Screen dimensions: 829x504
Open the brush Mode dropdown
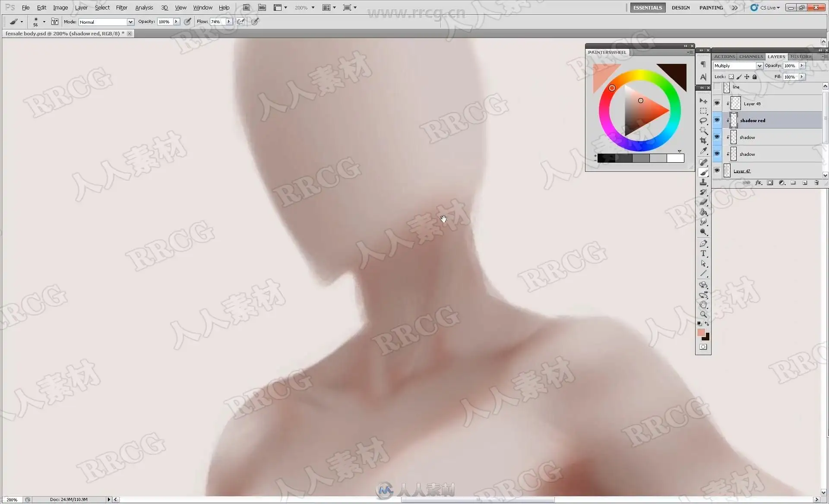pos(130,22)
